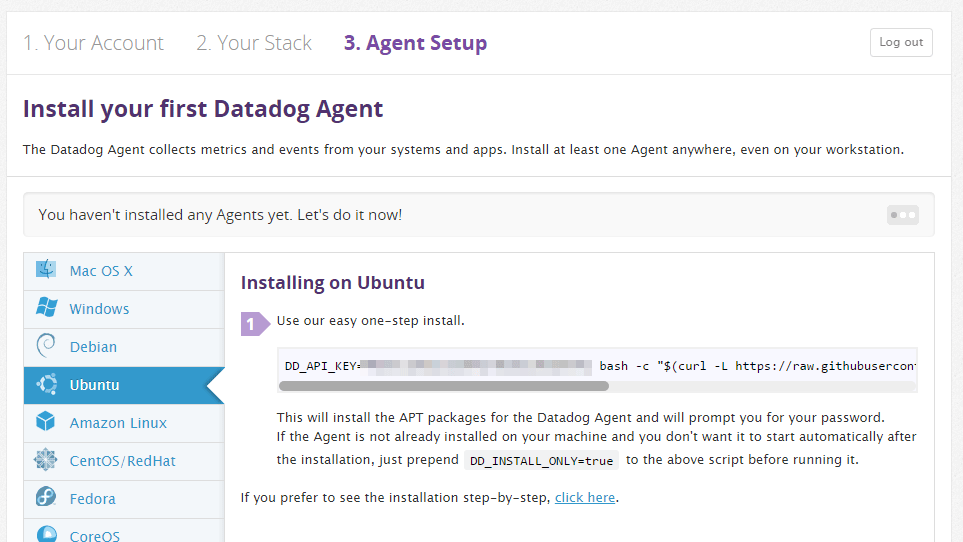The width and height of the screenshot is (963, 542).
Task: Click the 'Install your first Datadog Agent' heading
Action: (203, 109)
